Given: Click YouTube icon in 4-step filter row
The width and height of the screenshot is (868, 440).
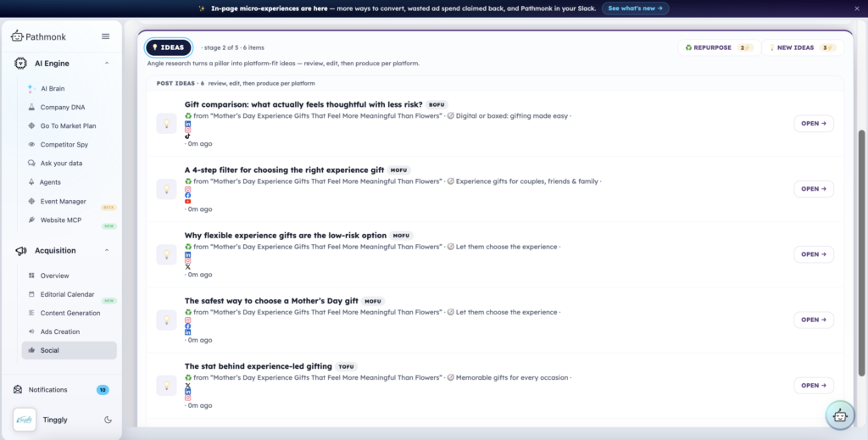Looking at the screenshot, I should (x=187, y=202).
